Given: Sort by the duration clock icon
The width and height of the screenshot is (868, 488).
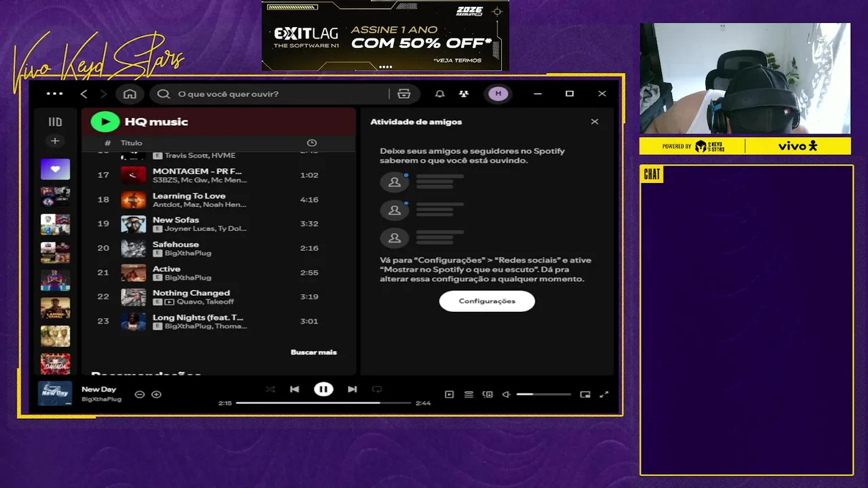Looking at the screenshot, I should point(312,143).
